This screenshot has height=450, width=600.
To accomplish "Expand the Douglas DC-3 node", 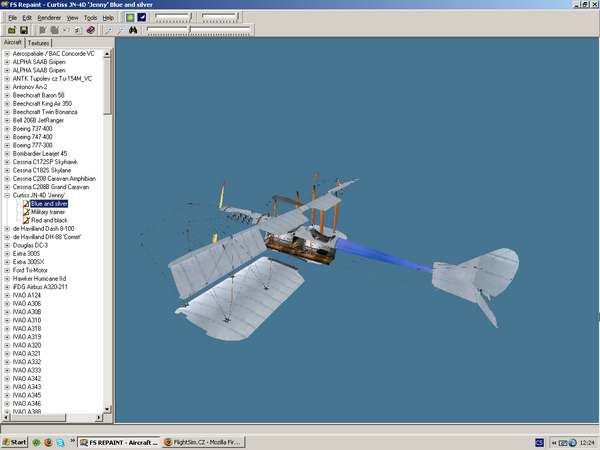I will pos(7,245).
